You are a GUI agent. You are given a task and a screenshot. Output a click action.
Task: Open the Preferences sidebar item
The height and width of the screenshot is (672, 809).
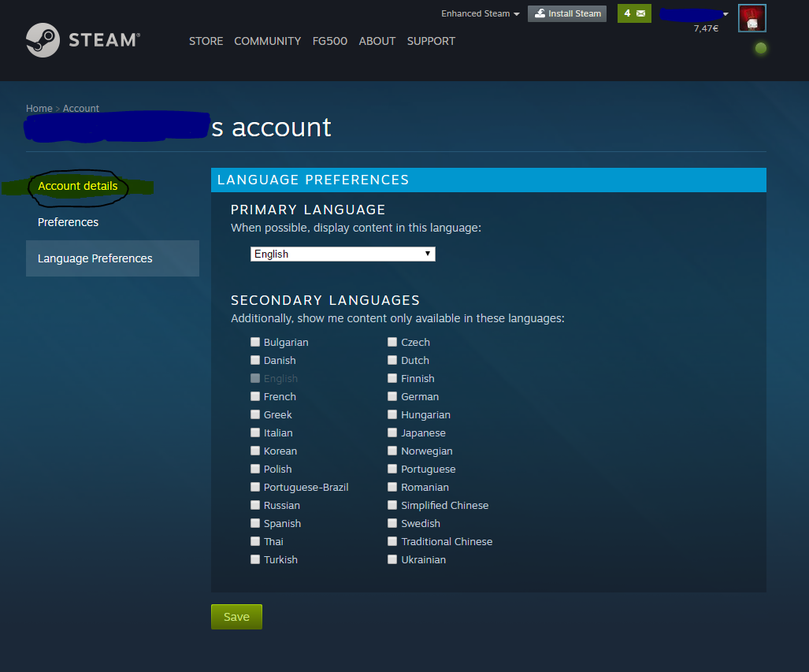click(68, 222)
